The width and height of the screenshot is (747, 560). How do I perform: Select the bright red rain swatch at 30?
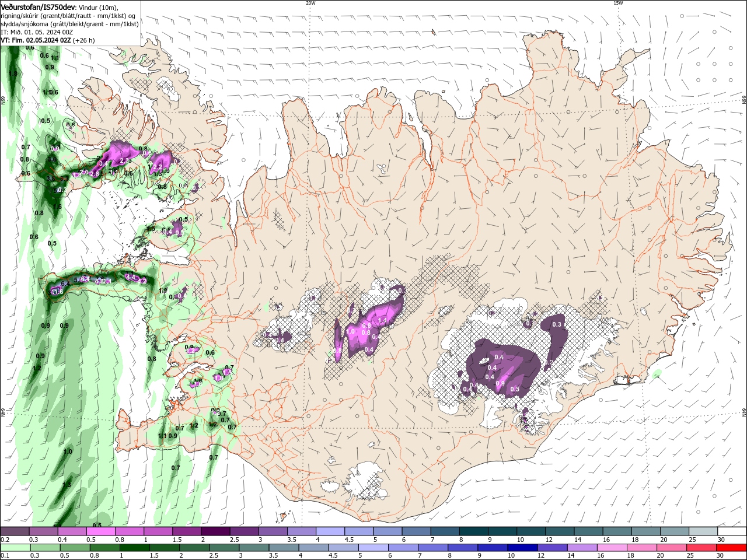click(x=731, y=548)
